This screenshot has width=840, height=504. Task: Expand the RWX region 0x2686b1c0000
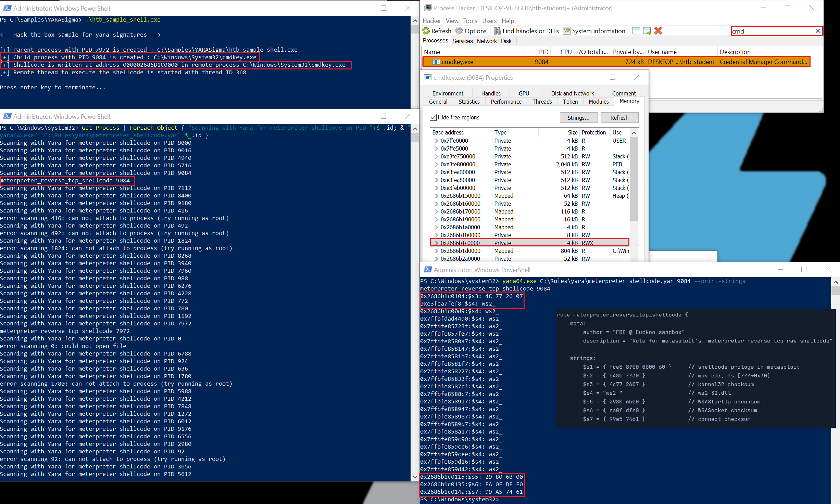pos(436,243)
